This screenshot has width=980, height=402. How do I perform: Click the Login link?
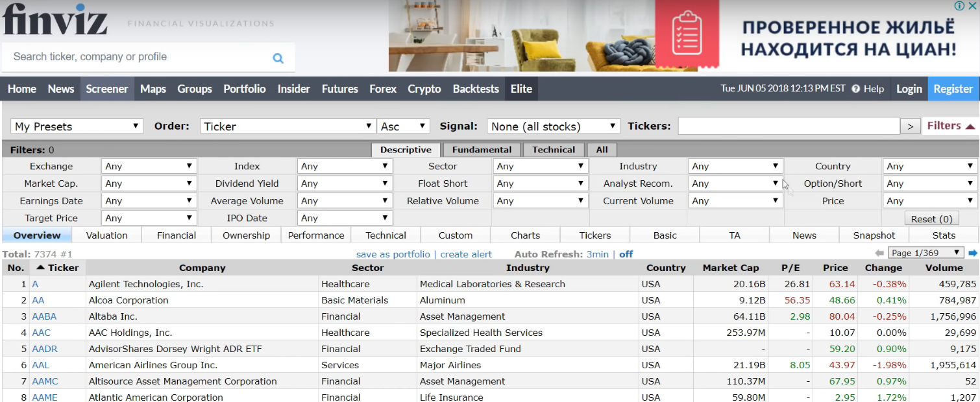(909, 89)
